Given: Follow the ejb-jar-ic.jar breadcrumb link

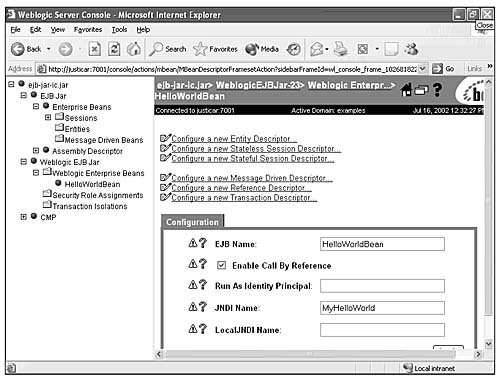Looking at the screenshot, I should coord(184,85).
